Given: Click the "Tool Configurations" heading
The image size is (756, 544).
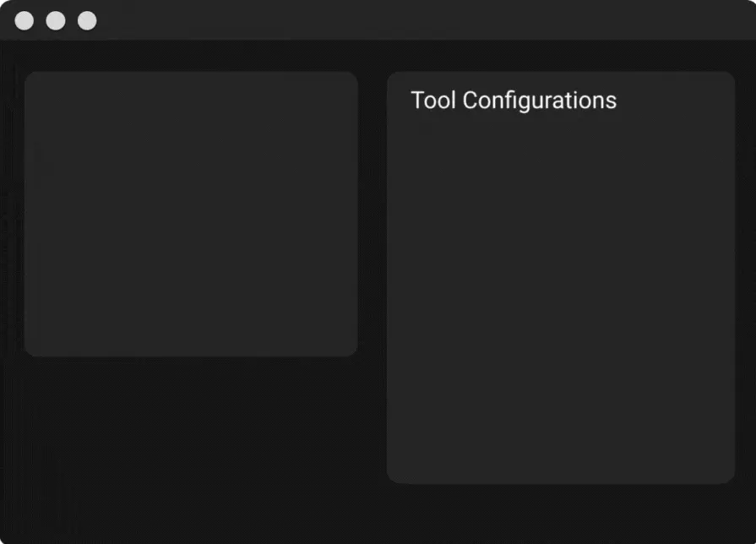Looking at the screenshot, I should pyautogui.click(x=514, y=101).
